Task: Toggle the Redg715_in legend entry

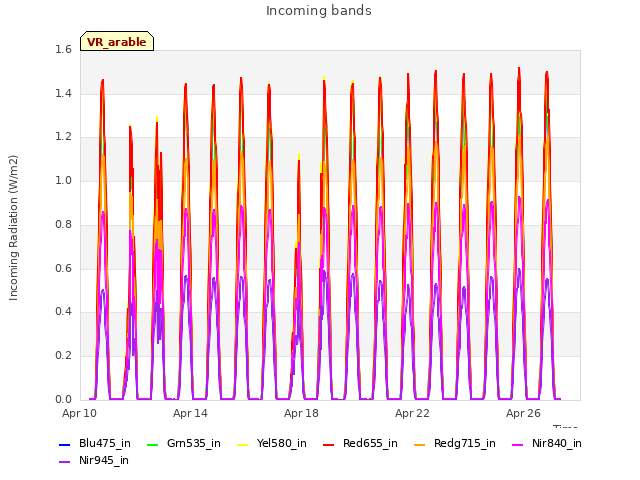Action: [x=455, y=444]
